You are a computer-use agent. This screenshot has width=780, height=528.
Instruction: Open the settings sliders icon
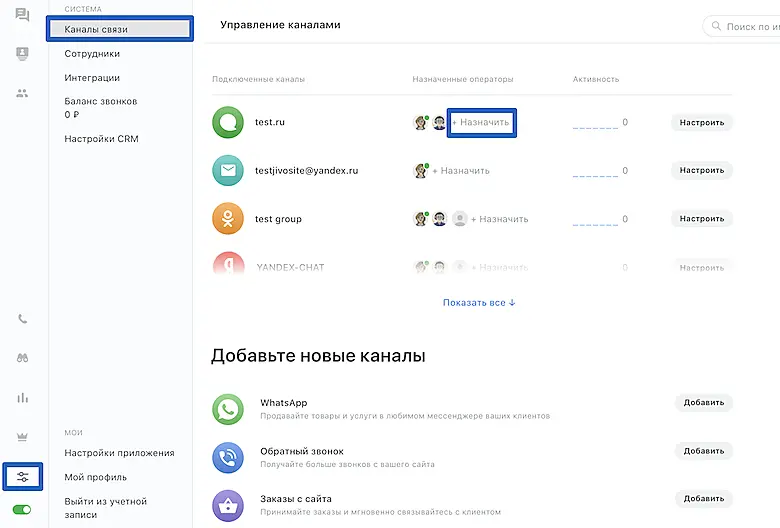(22, 477)
